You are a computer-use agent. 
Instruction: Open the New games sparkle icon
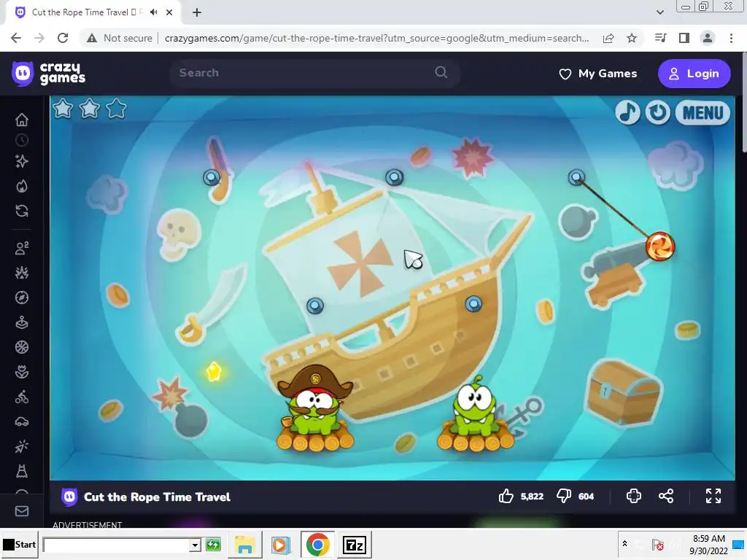(x=22, y=161)
